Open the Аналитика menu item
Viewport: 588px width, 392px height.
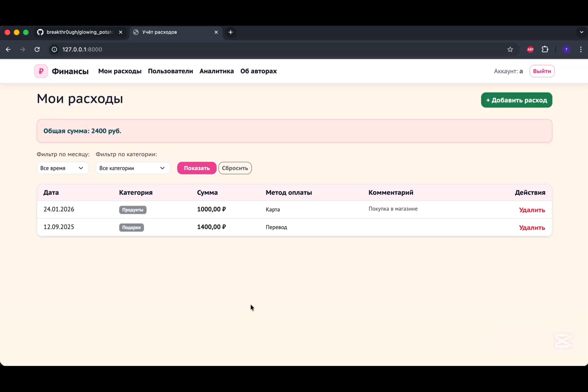tap(217, 71)
